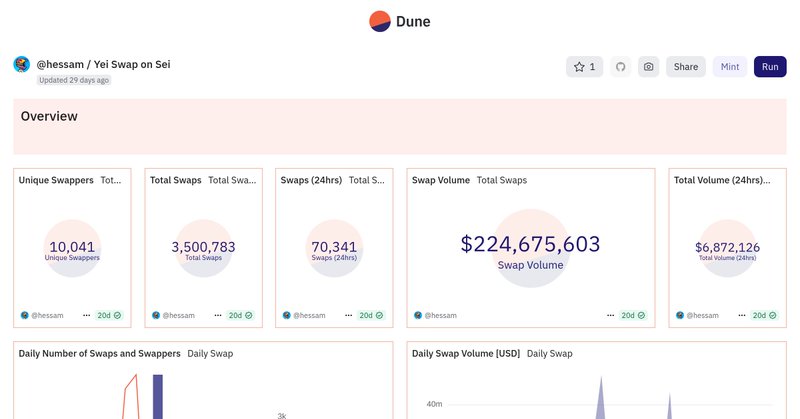Screen dimensions: 800x419
Task: Click the 40m axis label on volume chart
Action: (434, 404)
